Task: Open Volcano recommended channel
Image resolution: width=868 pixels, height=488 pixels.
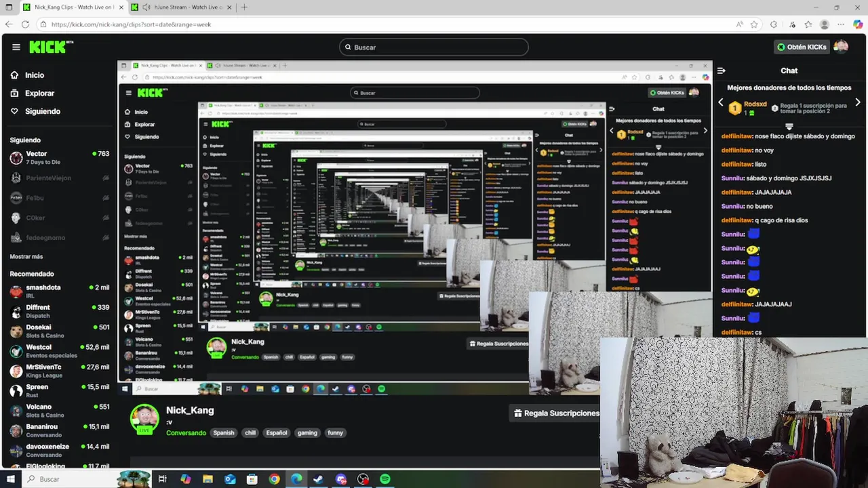Action: [59, 411]
